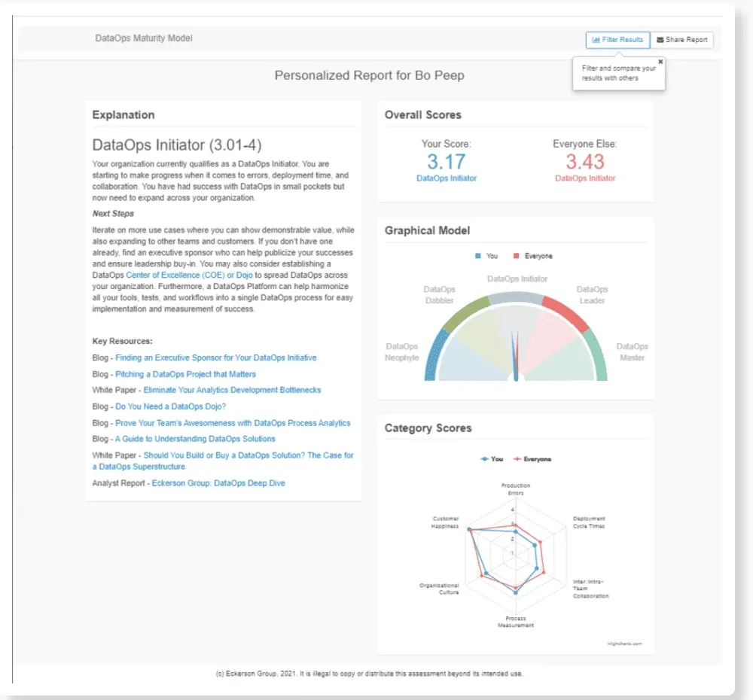Click the Customer Happiness radar data point
The image size is (753, 700).
point(470,530)
